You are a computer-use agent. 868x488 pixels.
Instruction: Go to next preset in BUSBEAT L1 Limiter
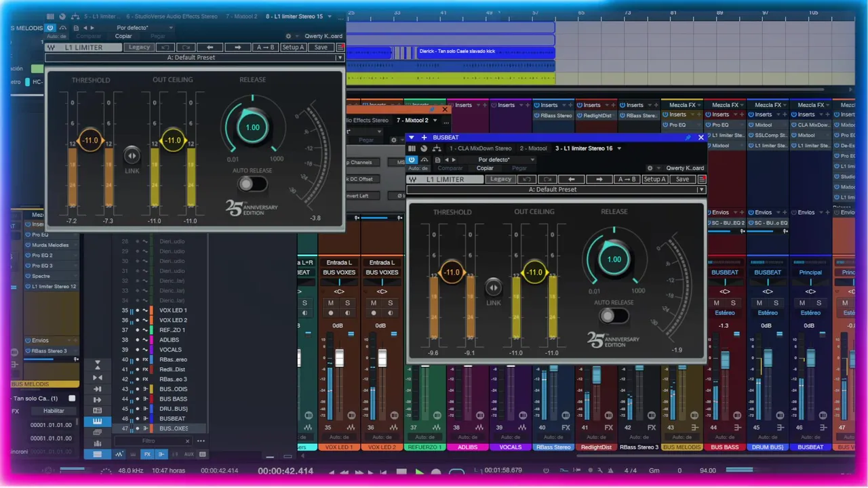point(599,179)
